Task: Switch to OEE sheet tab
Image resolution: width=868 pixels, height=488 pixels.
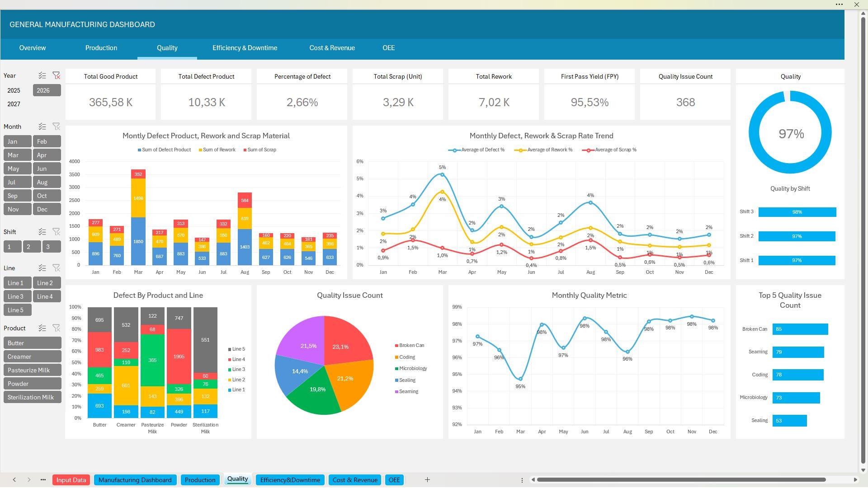Action: pyautogui.click(x=394, y=480)
